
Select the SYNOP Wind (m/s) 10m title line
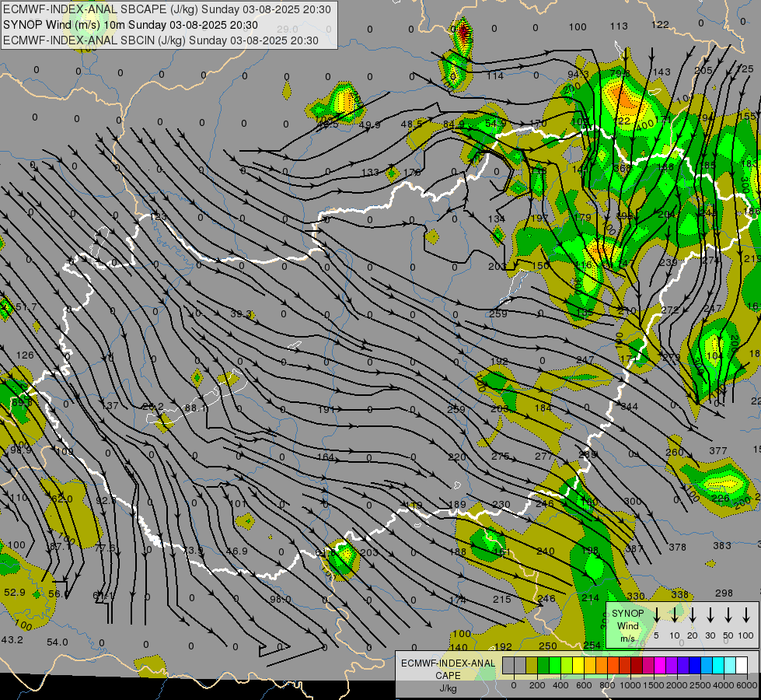coord(131,25)
